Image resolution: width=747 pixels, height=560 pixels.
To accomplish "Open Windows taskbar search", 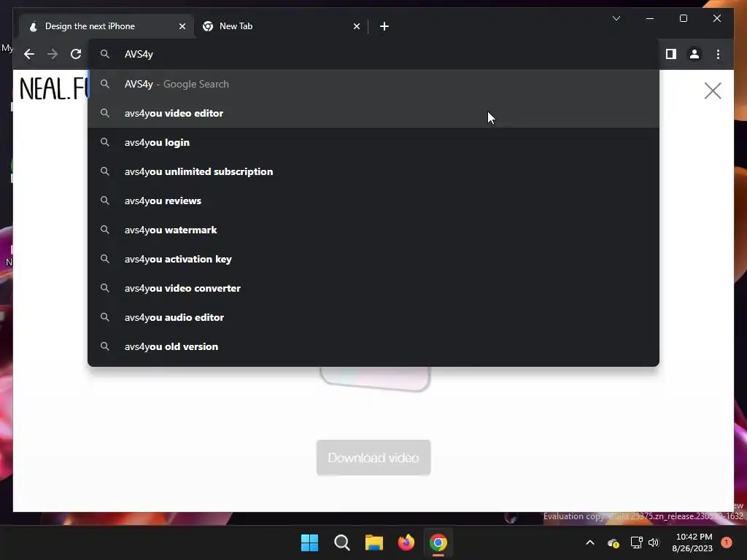I will tap(341, 542).
